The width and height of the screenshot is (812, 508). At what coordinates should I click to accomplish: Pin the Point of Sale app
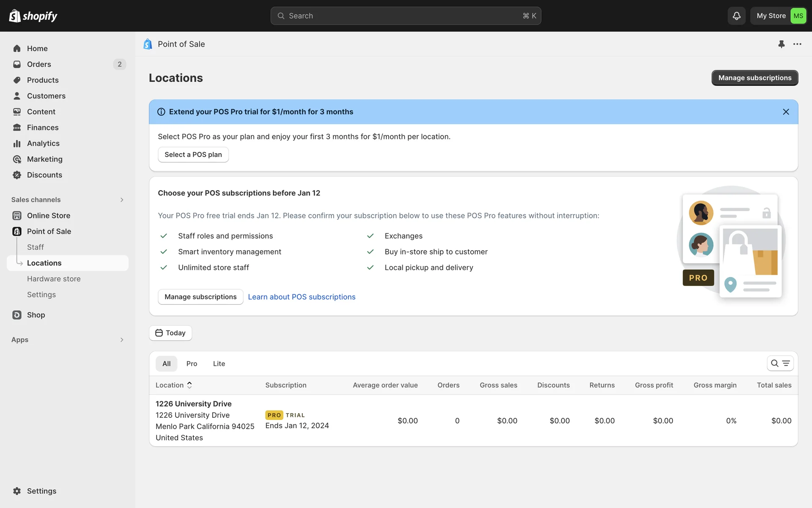click(x=781, y=44)
